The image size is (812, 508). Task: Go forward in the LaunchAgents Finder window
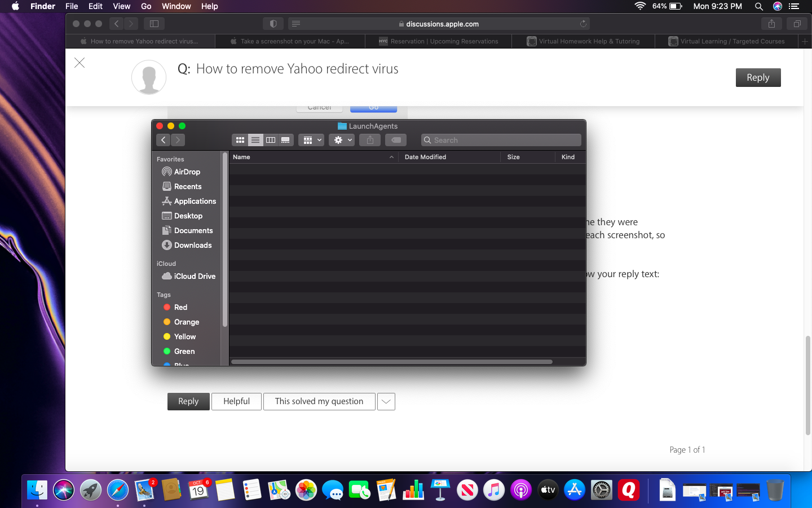[x=178, y=140]
